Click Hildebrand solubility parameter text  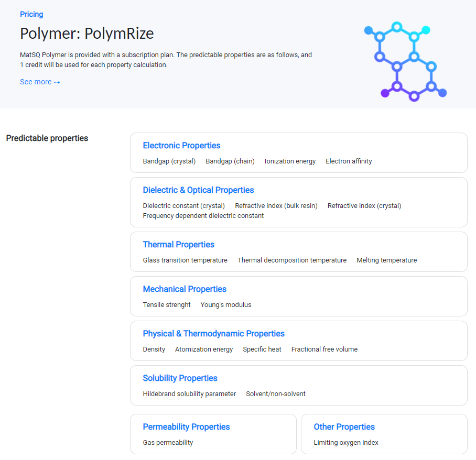[x=189, y=394]
